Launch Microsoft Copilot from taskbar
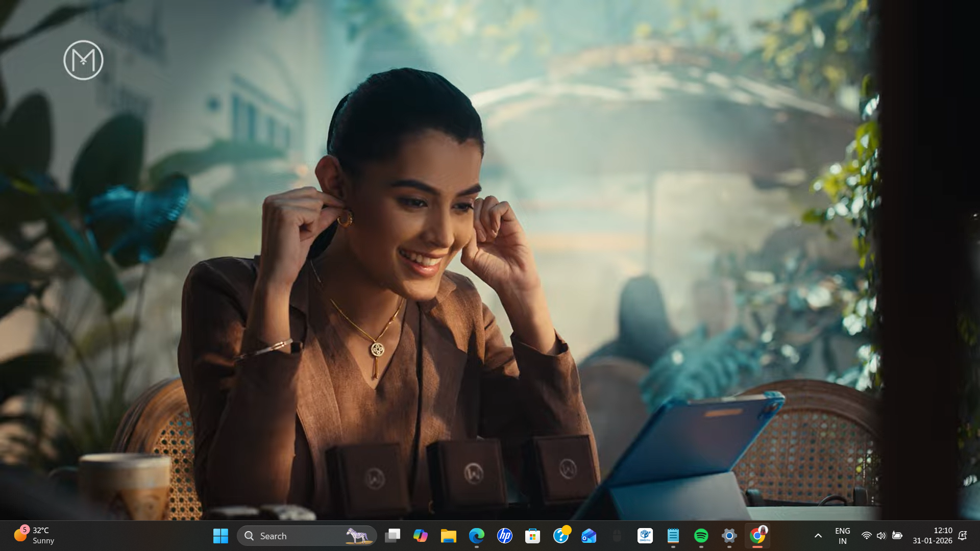Screen dimensions: 980x551 pyautogui.click(x=421, y=536)
